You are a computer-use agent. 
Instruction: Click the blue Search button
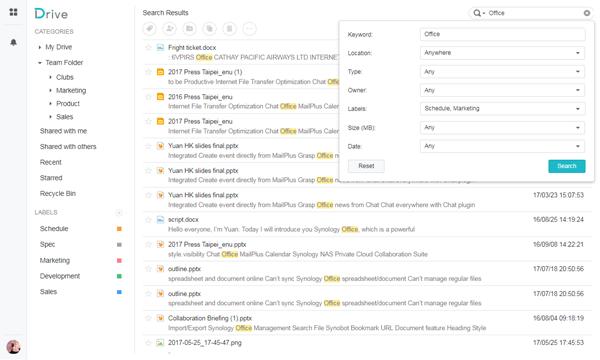point(567,166)
